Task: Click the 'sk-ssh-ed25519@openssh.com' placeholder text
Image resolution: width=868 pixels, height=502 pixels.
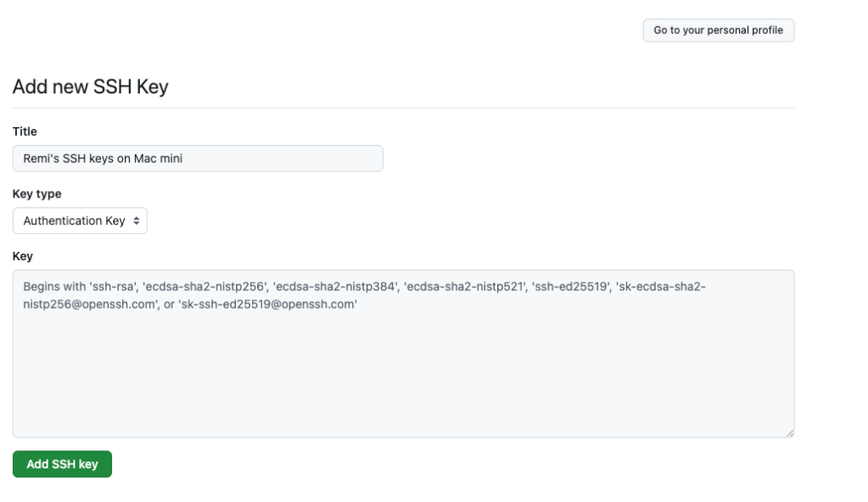Action: 268,304
